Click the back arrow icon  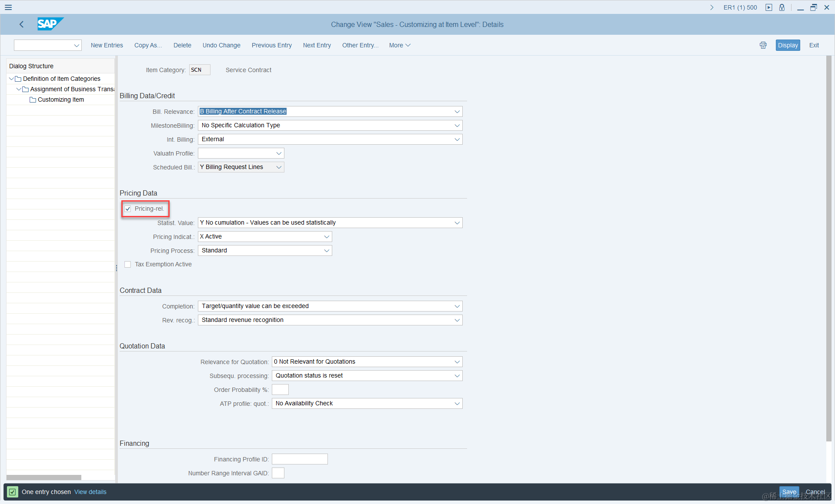[22, 24]
